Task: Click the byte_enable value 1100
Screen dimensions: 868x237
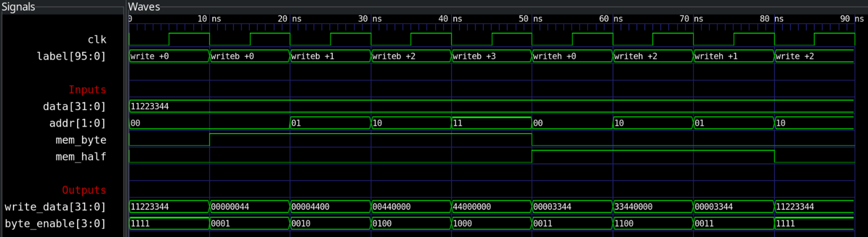Action: (x=653, y=223)
